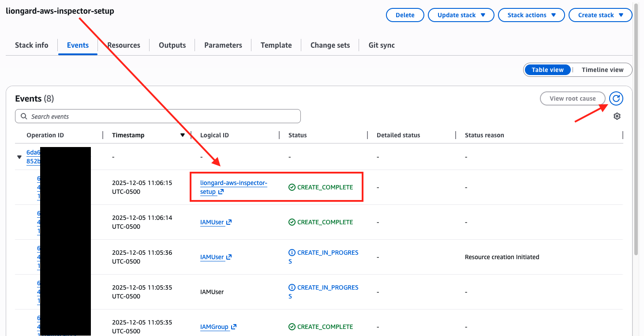
Task: Open the Git sync tab
Action: [382, 45]
